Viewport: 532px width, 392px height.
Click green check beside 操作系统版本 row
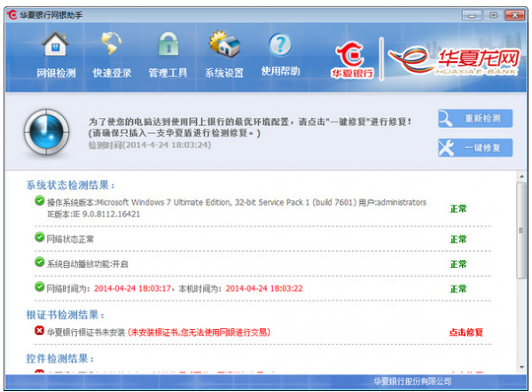click(x=39, y=200)
